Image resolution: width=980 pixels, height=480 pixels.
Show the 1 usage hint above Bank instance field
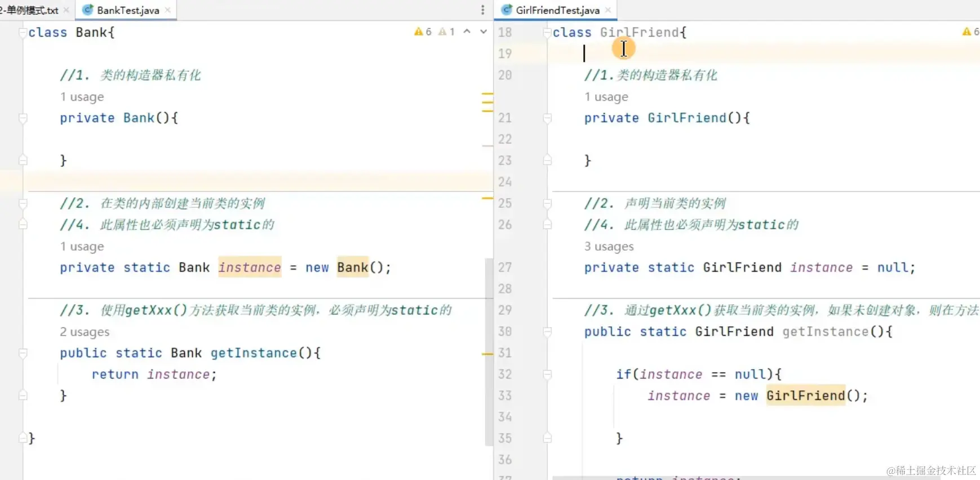(x=82, y=247)
